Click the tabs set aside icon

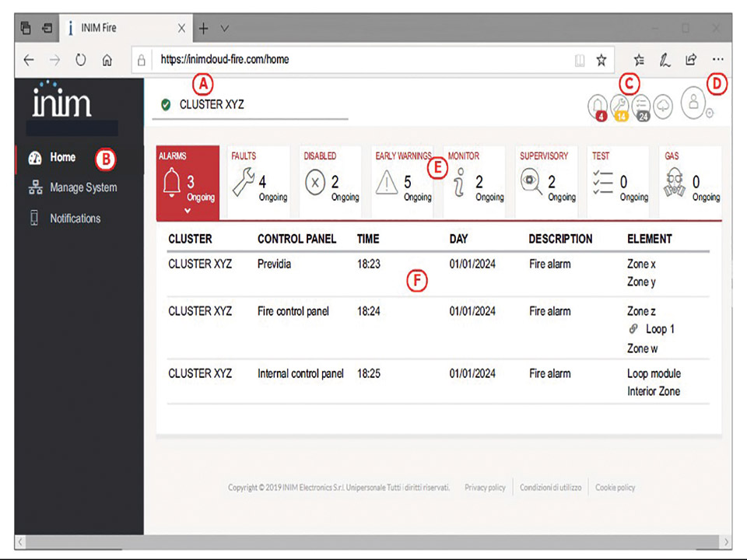click(26, 28)
